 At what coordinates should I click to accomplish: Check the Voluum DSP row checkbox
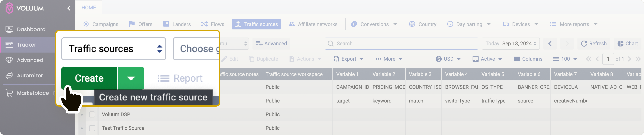[92, 114]
